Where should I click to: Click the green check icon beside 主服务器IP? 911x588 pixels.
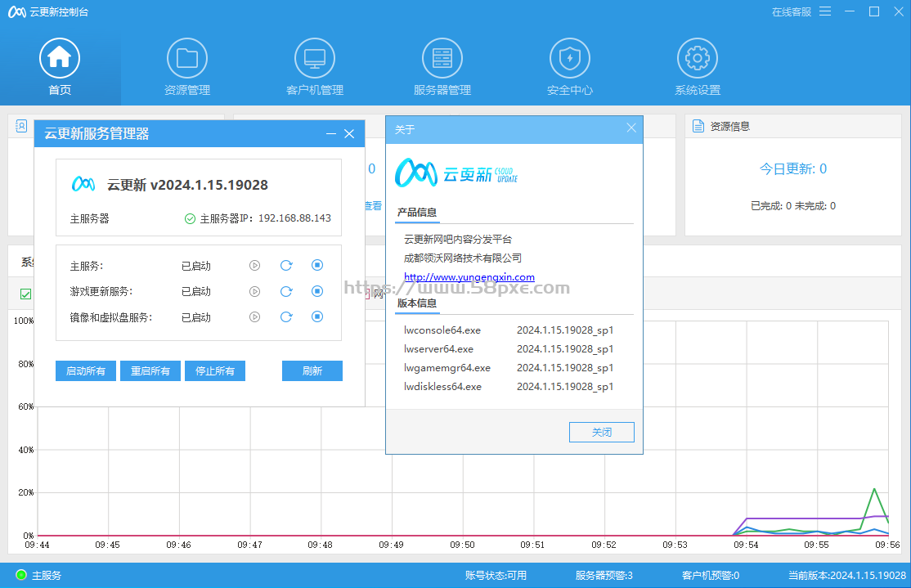pyautogui.click(x=190, y=219)
